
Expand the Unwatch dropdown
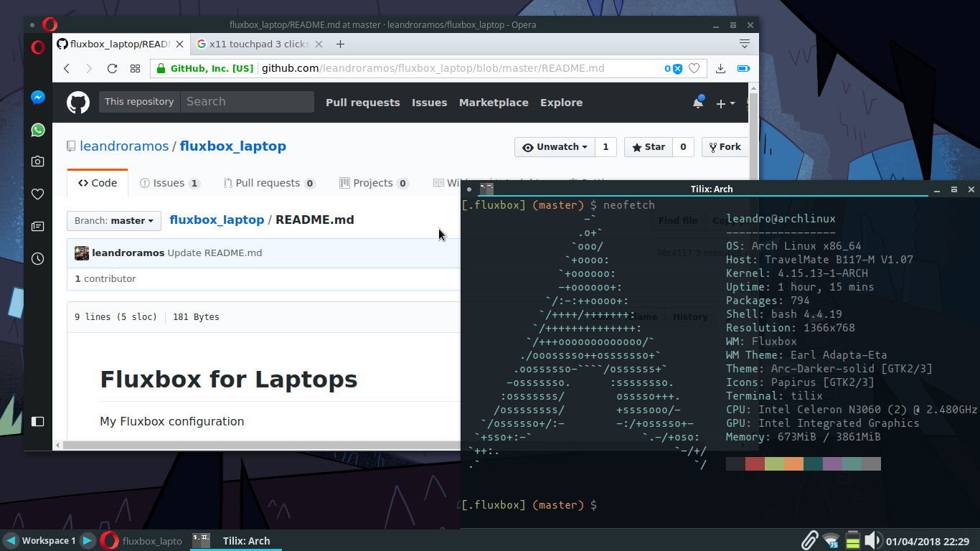point(555,147)
